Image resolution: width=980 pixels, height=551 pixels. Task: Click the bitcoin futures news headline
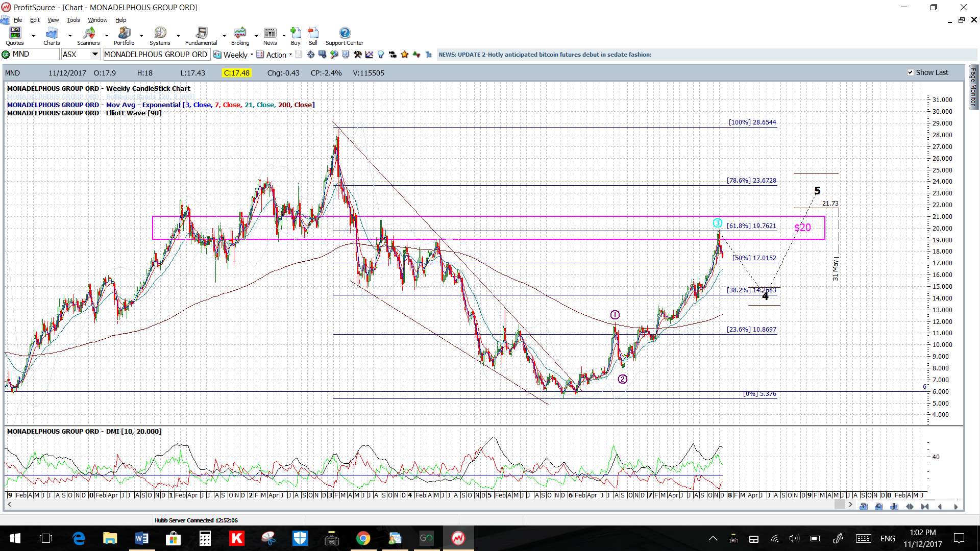click(545, 55)
